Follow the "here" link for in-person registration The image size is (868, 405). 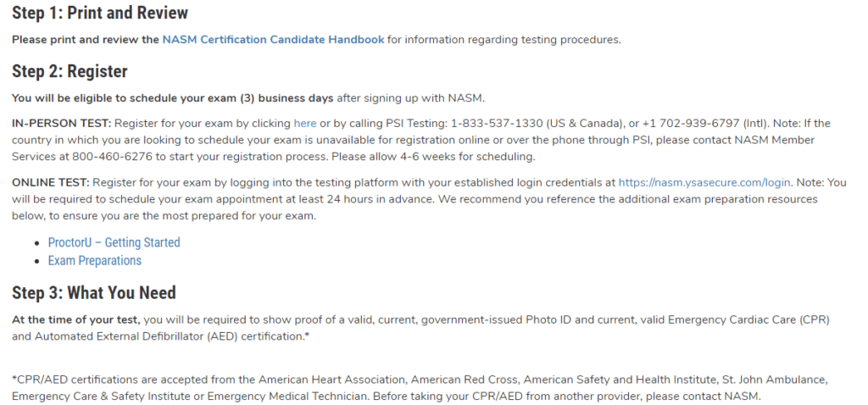tap(305, 124)
